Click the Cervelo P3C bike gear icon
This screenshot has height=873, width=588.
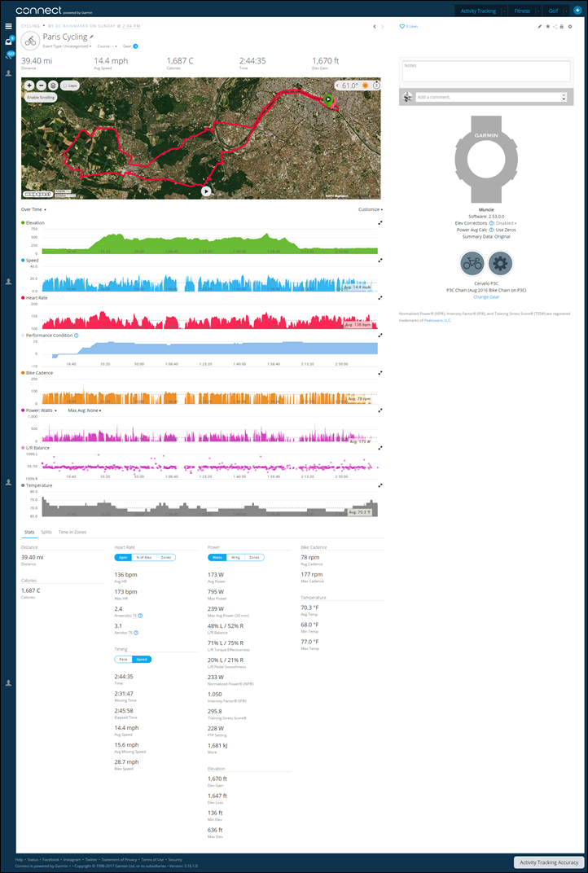coord(472,262)
